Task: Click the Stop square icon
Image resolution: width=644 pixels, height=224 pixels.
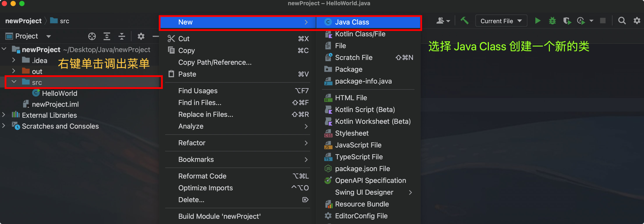Action: tap(603, 21)
